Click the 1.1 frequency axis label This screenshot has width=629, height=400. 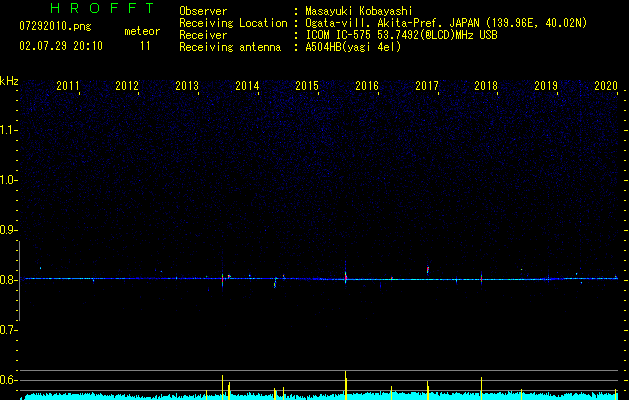click(8, 130)
